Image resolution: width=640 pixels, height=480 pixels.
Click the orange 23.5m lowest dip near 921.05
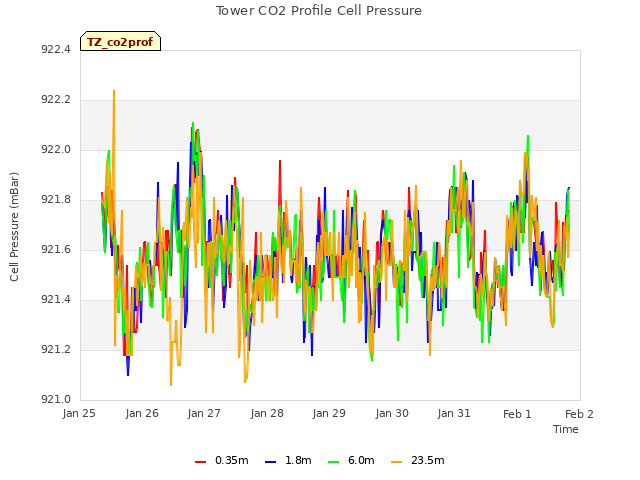point(171,384)
